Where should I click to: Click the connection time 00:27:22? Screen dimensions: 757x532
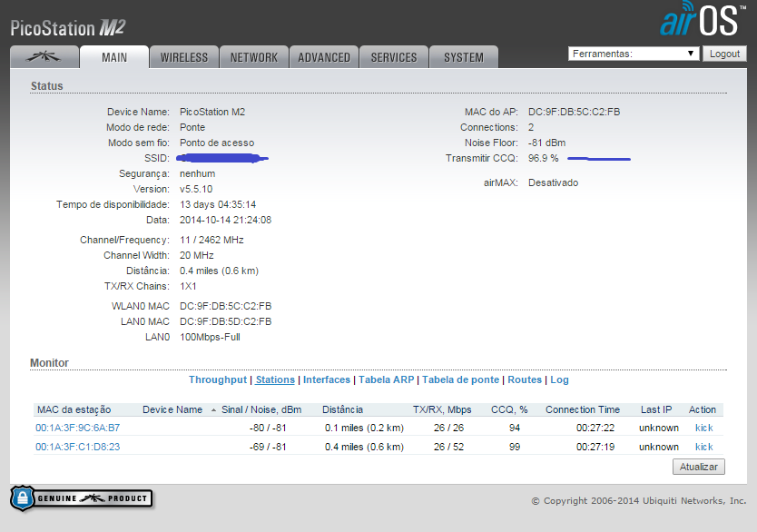(x=595, y=428)
